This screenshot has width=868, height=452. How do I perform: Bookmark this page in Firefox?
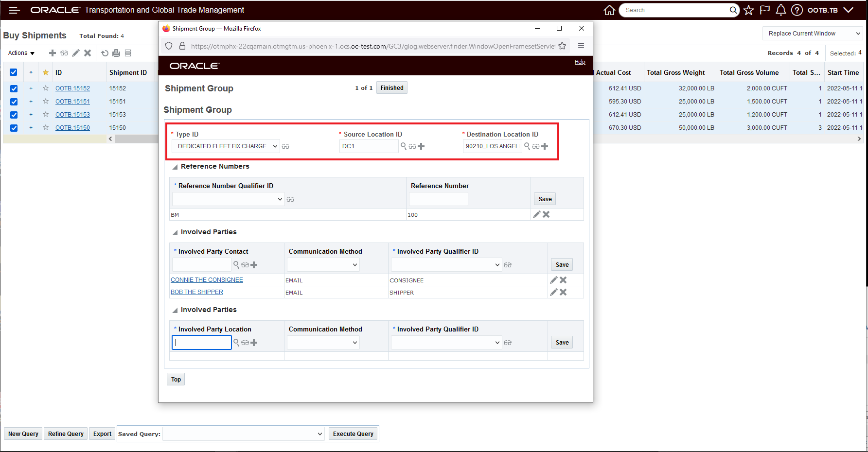[562, 46]
